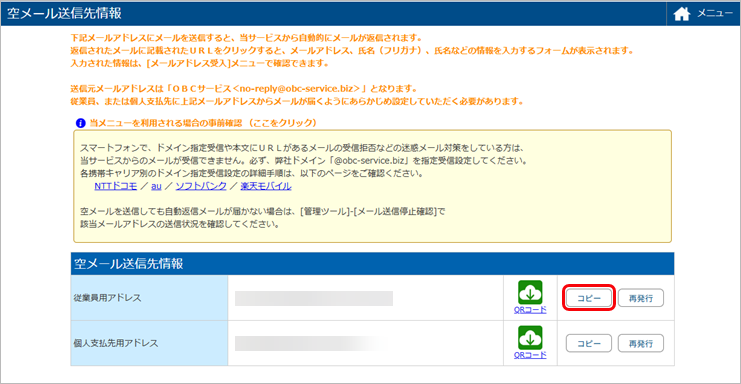The height and width of the screenshot is (384, 741).
Task: Open the 楽天モバイル link
Action: click(266, 186)
